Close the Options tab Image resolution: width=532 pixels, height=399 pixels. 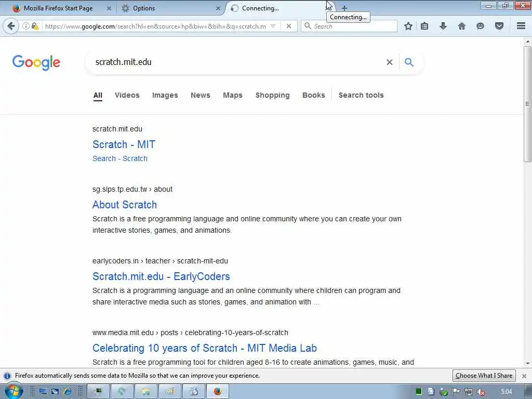tap(218, 8)
